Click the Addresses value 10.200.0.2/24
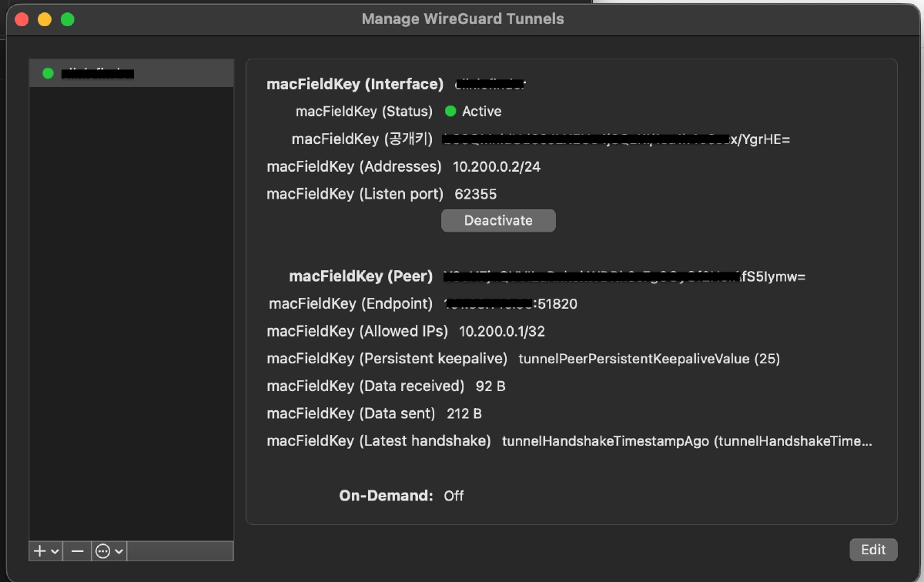Viewport: 924px width, 582px height. [x=497, y=166]
